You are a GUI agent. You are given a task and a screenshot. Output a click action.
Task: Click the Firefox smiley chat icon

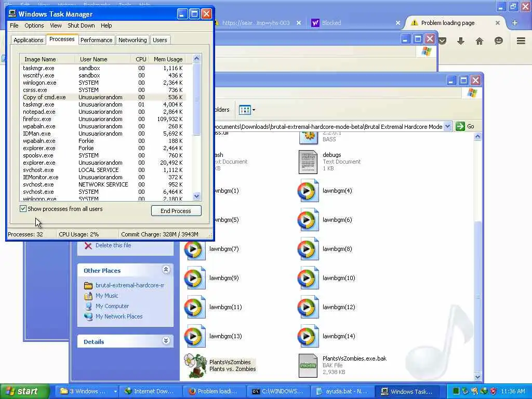point(498,41)
